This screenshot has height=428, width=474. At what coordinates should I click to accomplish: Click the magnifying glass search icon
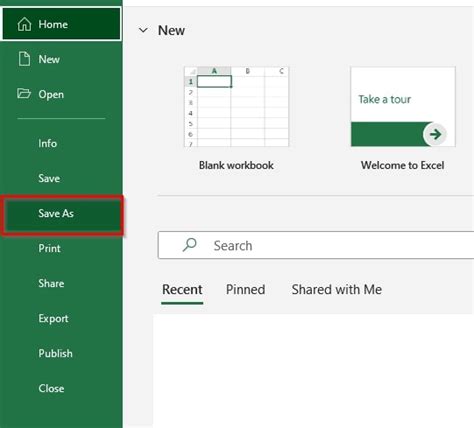(x=189, y=245)
